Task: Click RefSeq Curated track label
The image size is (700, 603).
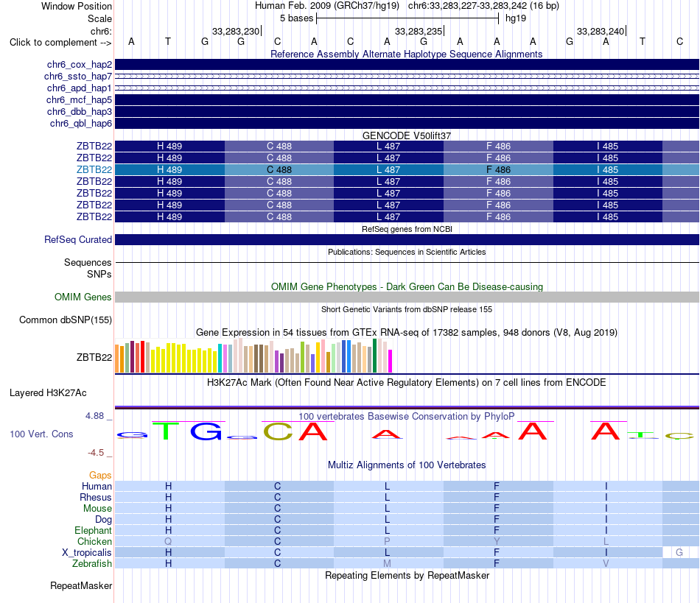Action: (78, 239)
